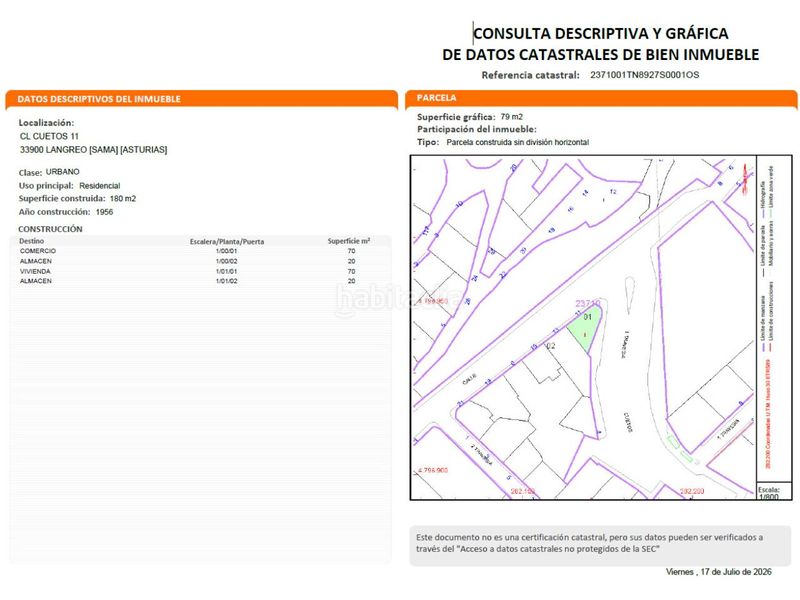Click the title 'CONSULTA DESCRIPTIVA Y GRÁFICA'
The image size is (800, 600).
coord(601,34)
